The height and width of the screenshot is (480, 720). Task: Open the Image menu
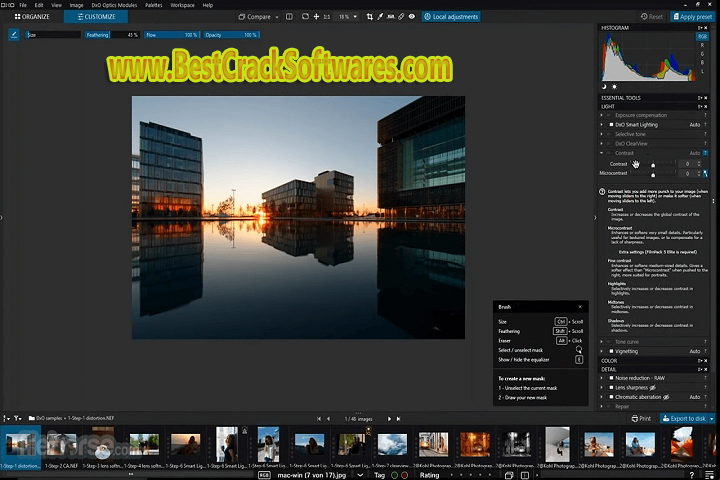tap(76, 5)
